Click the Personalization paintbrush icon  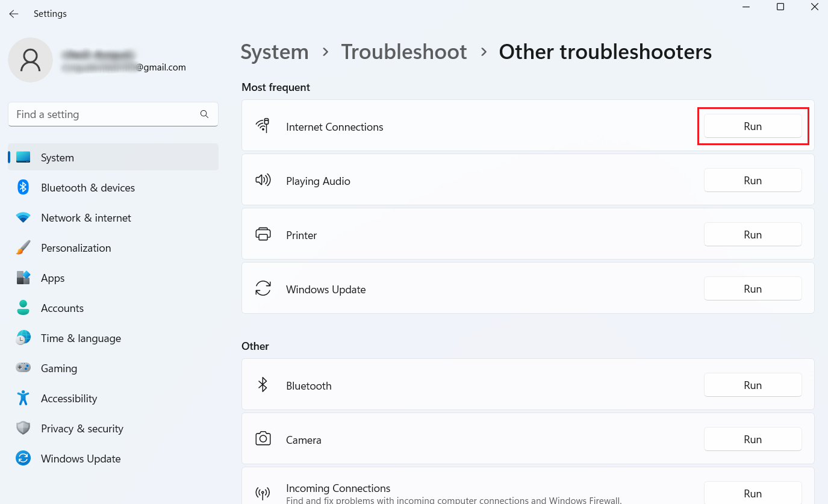pyautogui.click(x=23, y=247)
